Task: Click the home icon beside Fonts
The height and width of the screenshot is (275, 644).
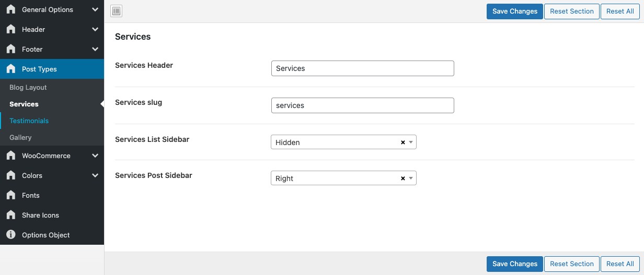Action: pos(10,195)
